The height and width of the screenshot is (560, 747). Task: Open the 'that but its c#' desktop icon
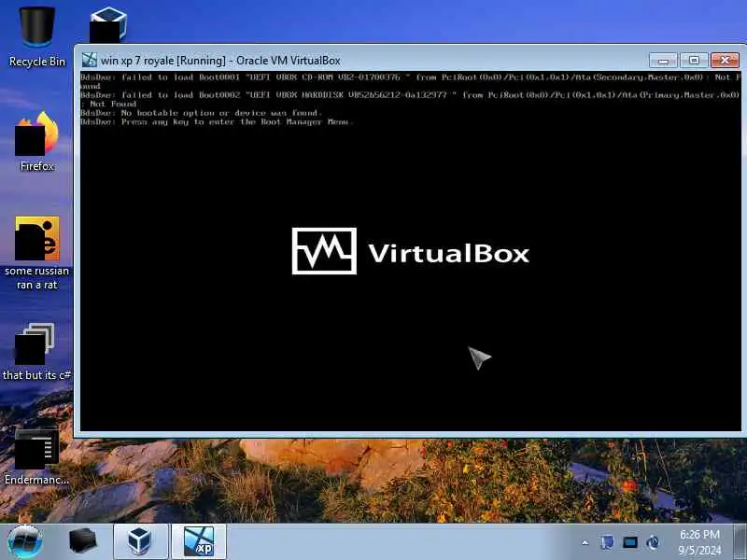tap(36, 352)
